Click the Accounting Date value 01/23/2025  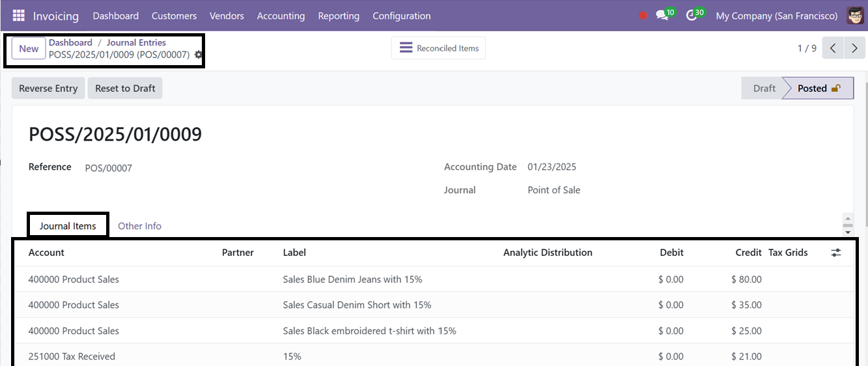(x=552, y=167)
